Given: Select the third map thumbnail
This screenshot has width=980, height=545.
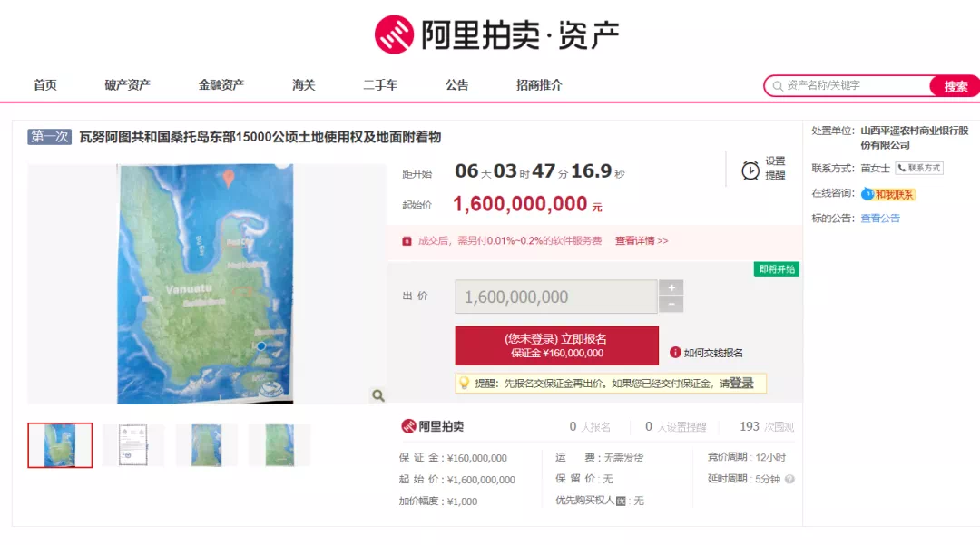Looking at the screenshot, I should (x=206, y=445).
